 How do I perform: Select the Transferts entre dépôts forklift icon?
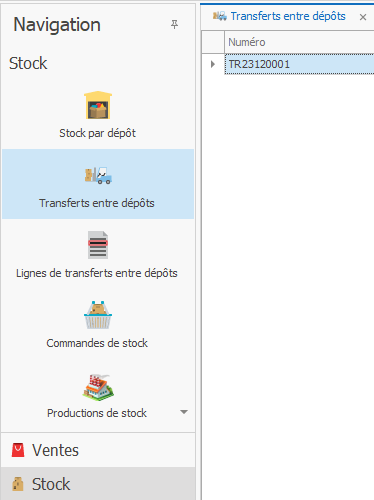(x=98, y=175)
